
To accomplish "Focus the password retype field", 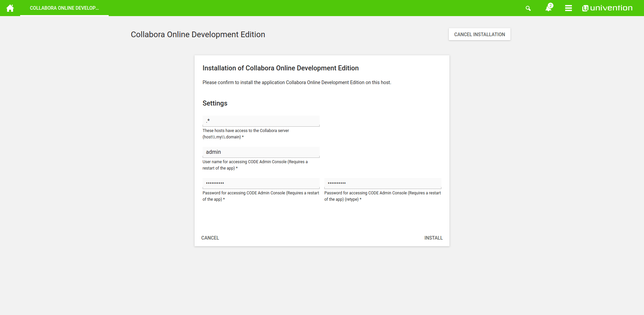I will click(x=383, y=183).
